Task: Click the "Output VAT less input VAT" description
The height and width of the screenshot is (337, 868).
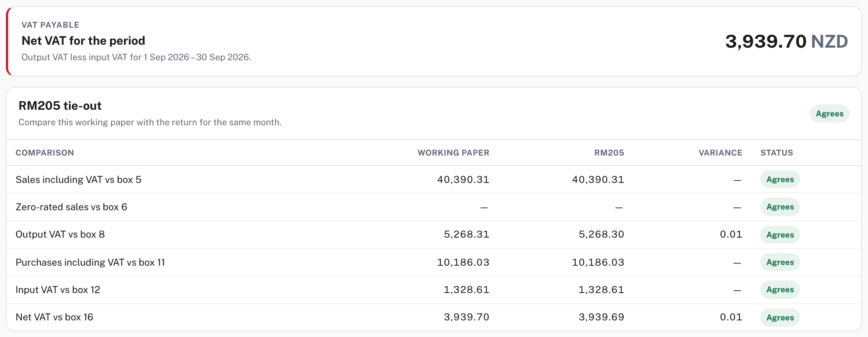Action: pos(136,57)
